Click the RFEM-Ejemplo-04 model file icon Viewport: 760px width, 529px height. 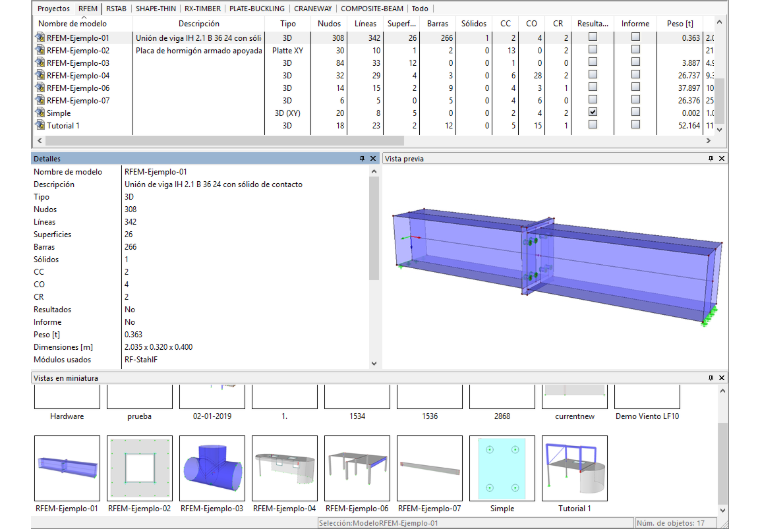[40, 75]
